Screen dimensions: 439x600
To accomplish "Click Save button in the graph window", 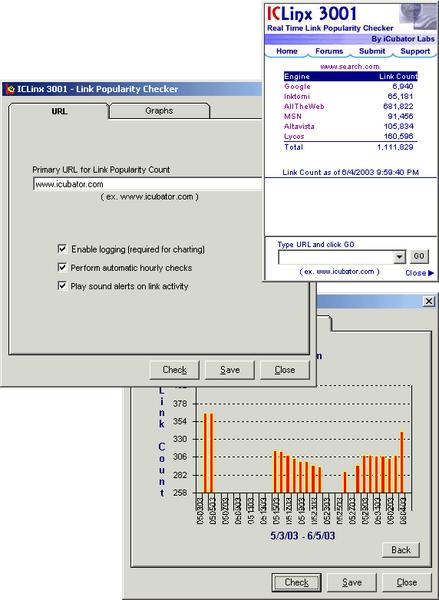I will [x=352, y=582].
